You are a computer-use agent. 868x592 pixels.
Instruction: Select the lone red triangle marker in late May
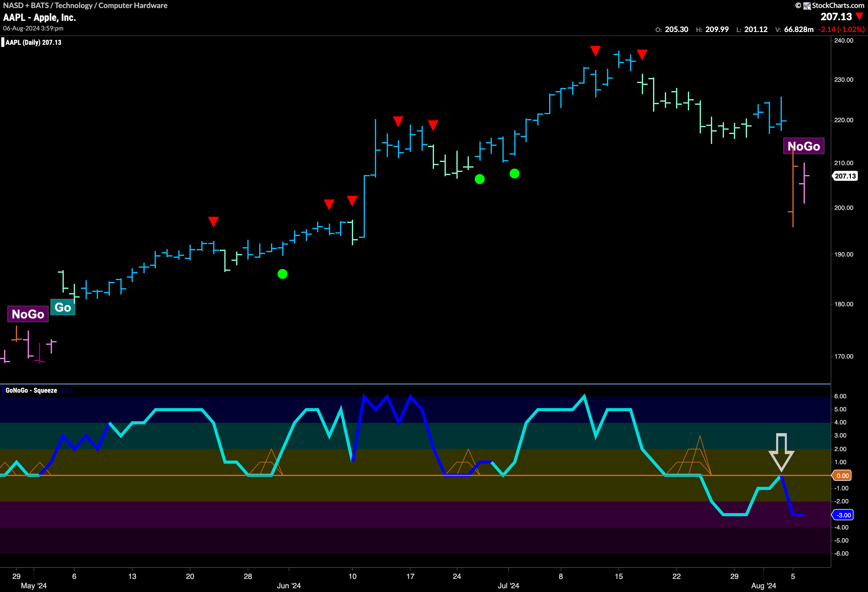tap(213, 221)
